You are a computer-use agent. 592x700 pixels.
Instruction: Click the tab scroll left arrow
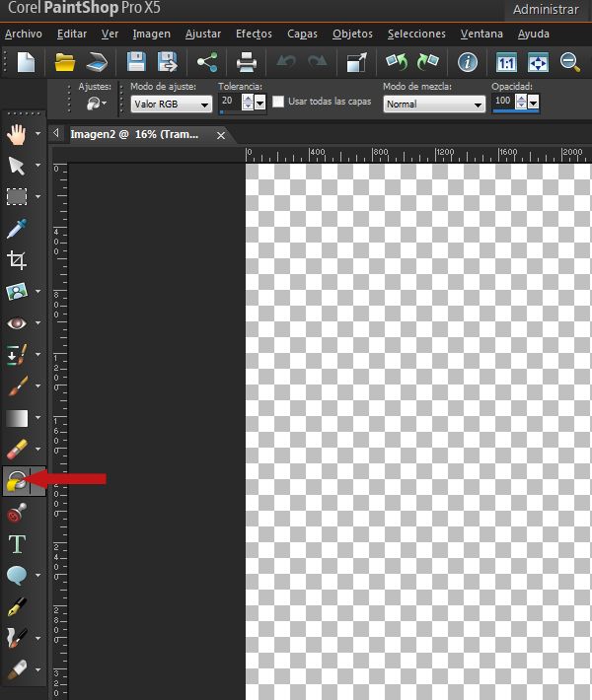point(56,132)
